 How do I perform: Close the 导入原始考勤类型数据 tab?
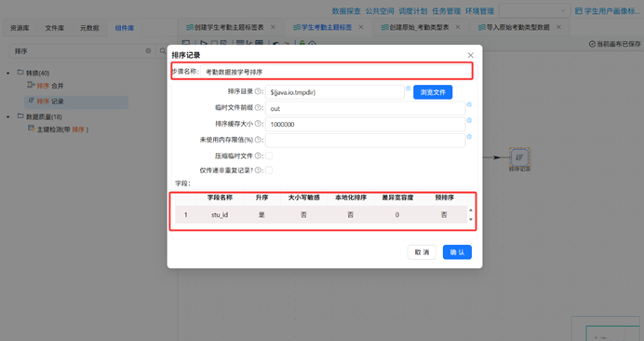(558, 27)
